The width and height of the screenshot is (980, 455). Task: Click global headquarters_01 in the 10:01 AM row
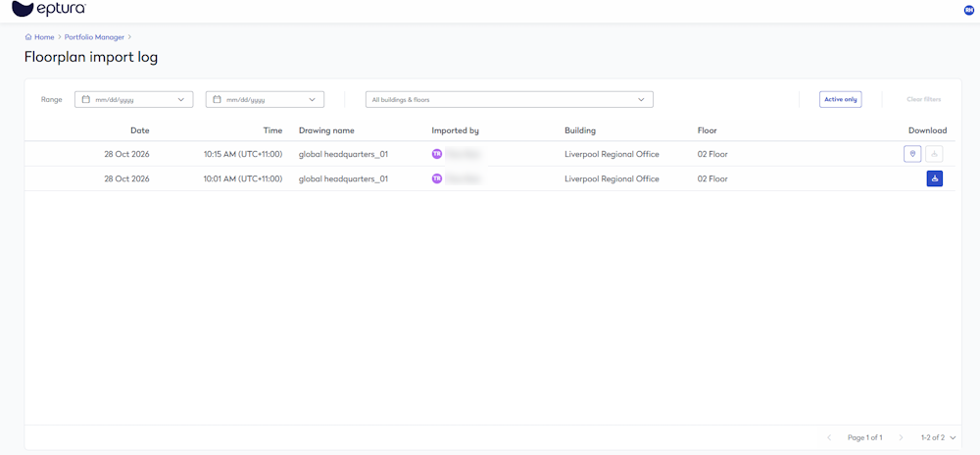343,178
